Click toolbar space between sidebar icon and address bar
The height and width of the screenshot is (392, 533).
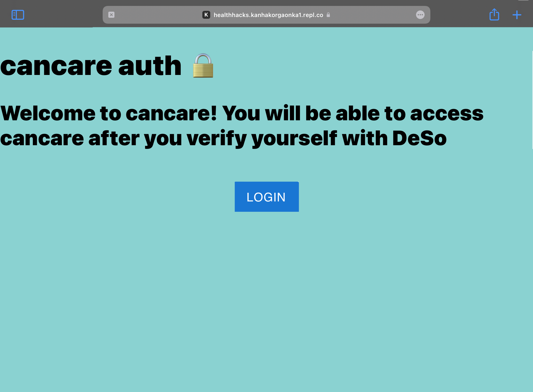tap(63, 15)
